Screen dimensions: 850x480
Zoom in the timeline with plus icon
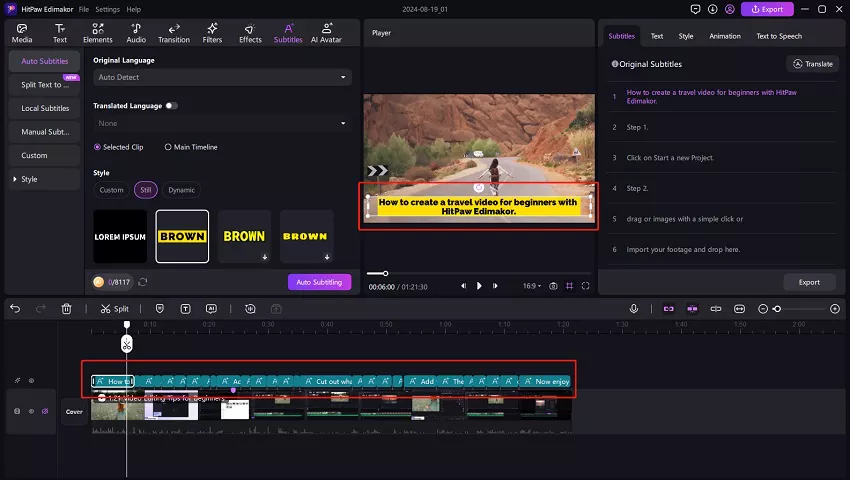point(835,309)
